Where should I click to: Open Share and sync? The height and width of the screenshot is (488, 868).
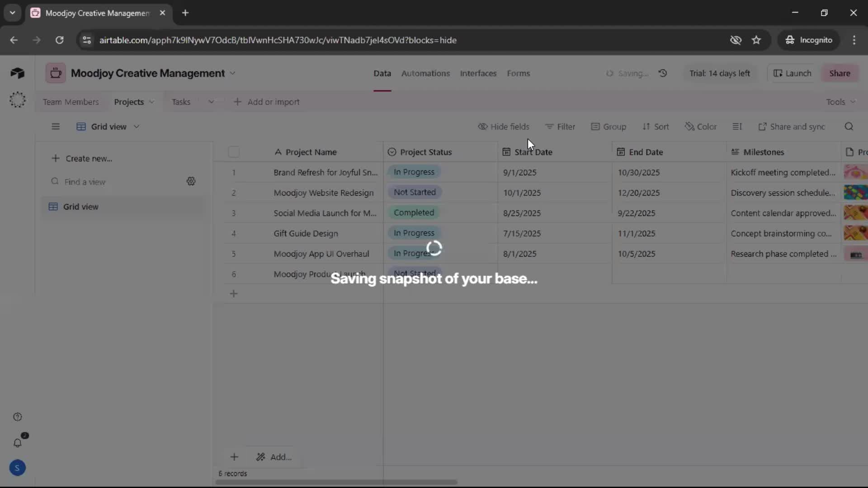[792, 127]
